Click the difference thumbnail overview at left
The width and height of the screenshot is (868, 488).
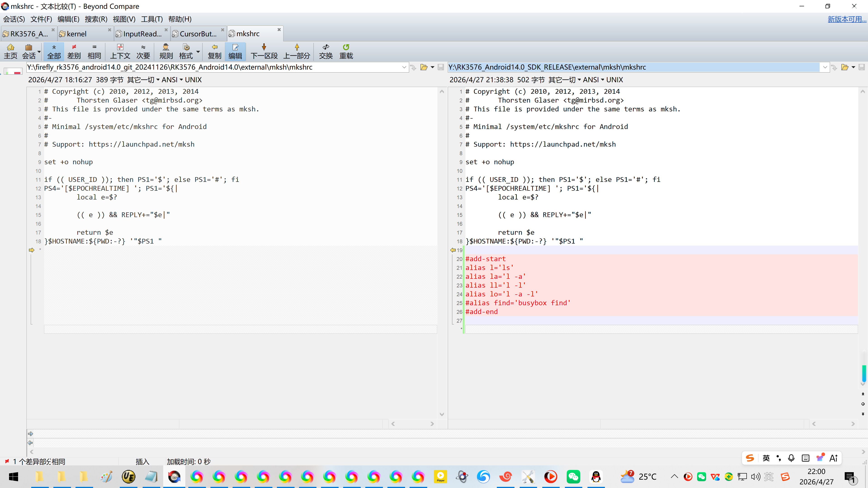(x=13, y=71)
